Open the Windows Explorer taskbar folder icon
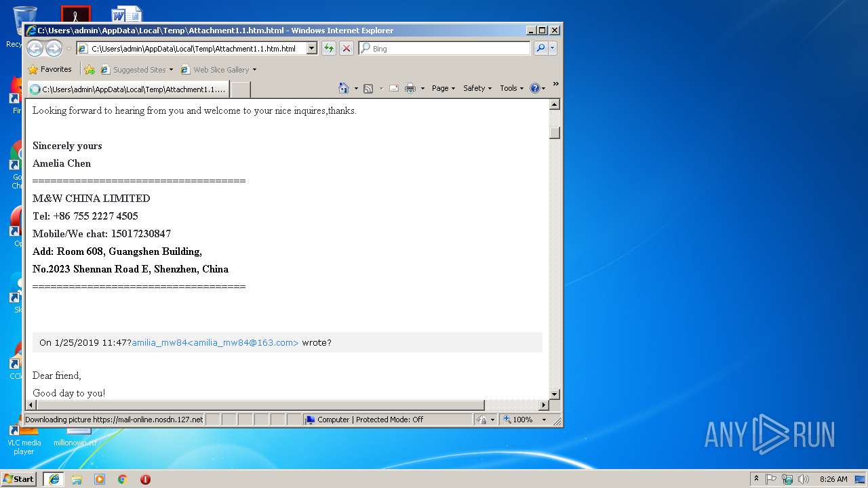868x488 pixels. (77, 479)
